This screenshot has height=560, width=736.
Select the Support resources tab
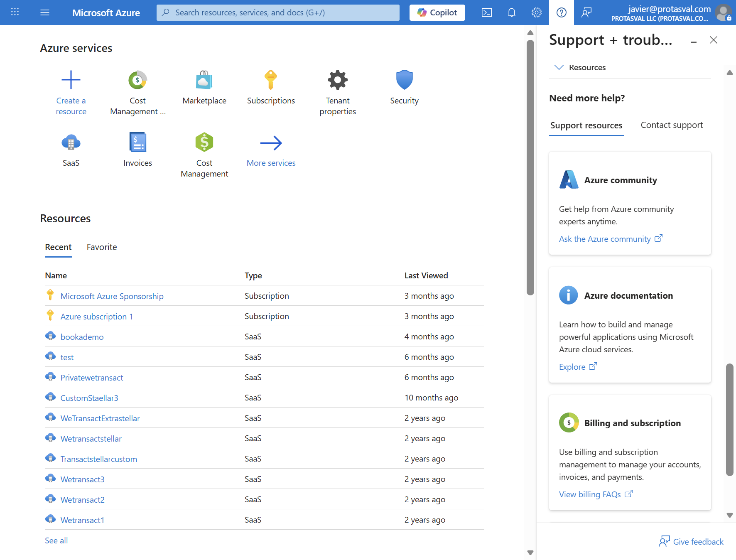586,125
